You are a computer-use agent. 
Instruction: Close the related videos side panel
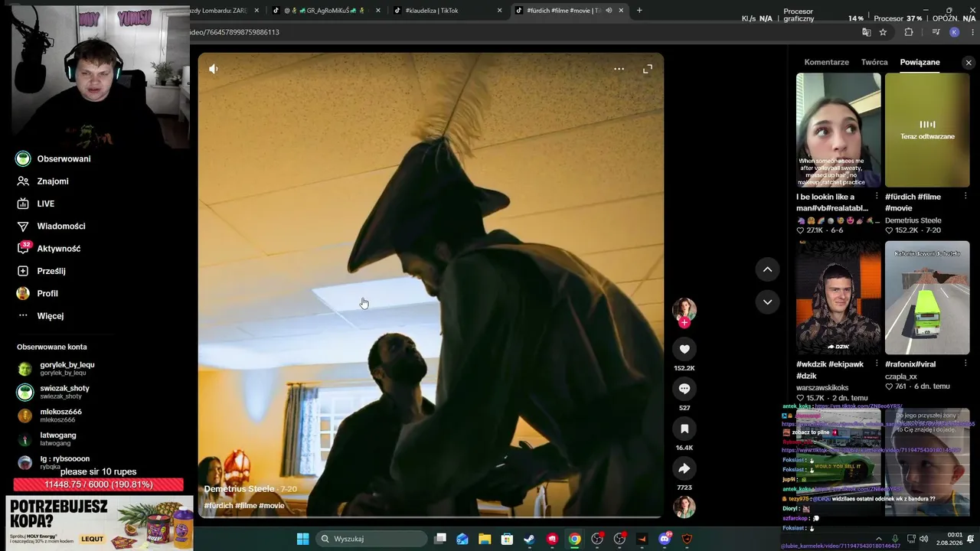tap(969, 63)
